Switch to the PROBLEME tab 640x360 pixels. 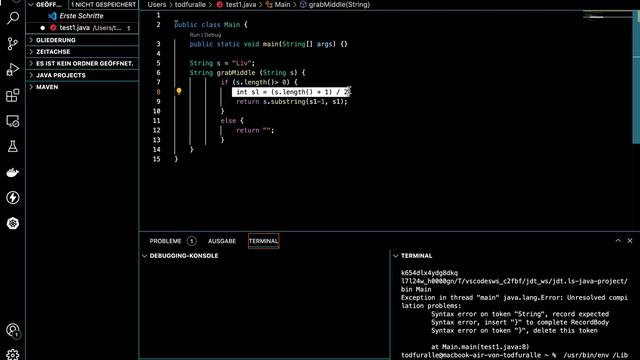coord(165,241)
